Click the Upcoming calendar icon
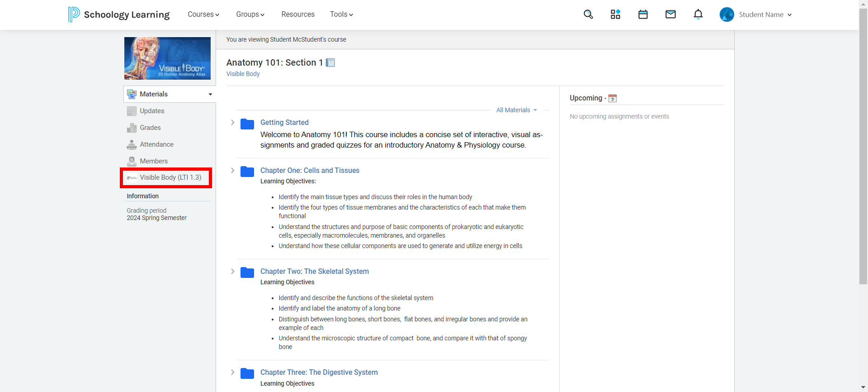 tap(613, 98)
